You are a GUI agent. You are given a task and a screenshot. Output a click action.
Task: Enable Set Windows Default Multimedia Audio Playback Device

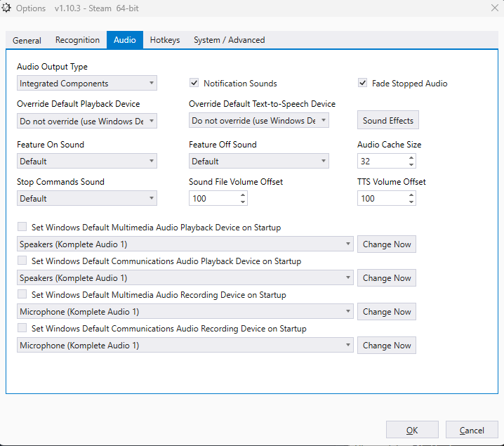(x=22, y=228)
